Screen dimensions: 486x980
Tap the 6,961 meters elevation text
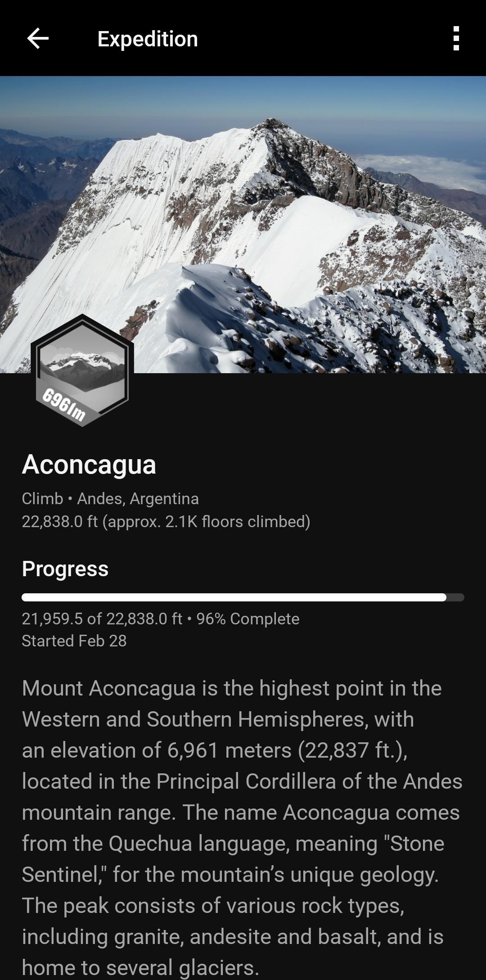click(x=229, y=750)
